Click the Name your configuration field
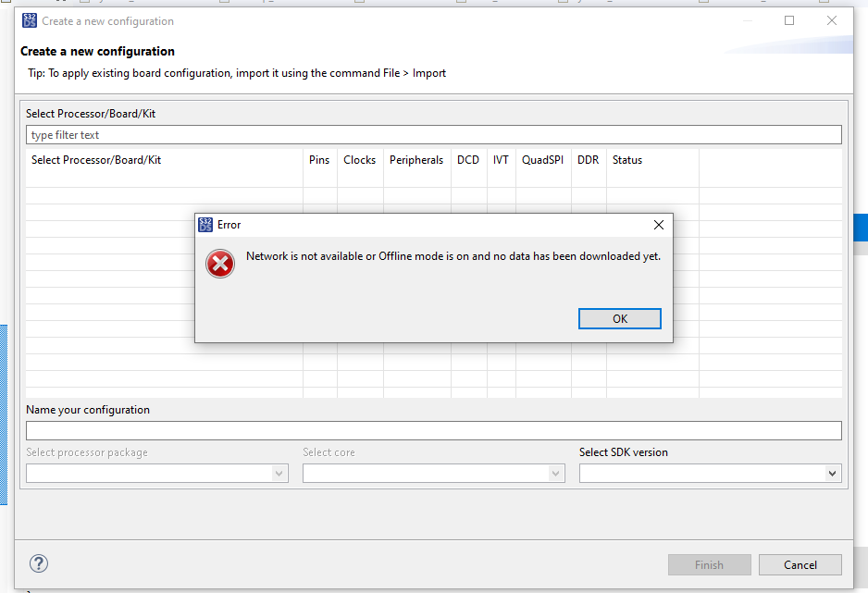The height and width of the screenshot is (593, 868). (433, 430)
